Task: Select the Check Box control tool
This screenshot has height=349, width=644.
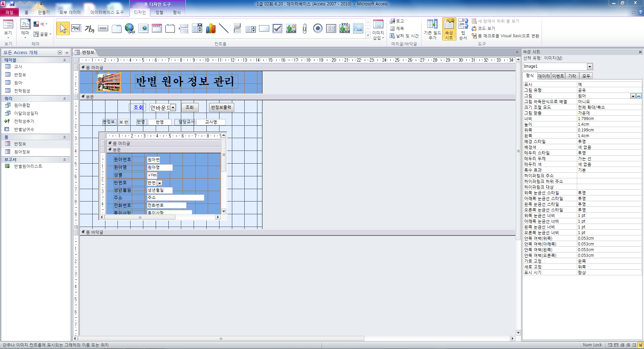Action: 278,28
